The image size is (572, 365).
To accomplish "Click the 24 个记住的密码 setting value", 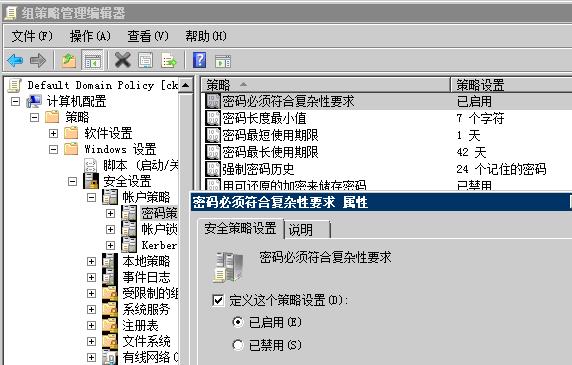I will coord(501,169).
